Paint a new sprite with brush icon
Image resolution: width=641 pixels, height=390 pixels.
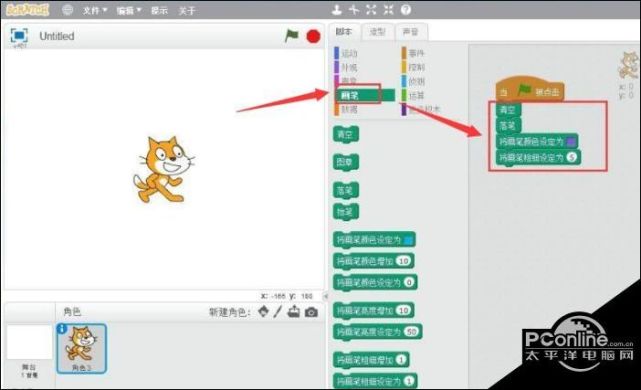pos(278,312)
